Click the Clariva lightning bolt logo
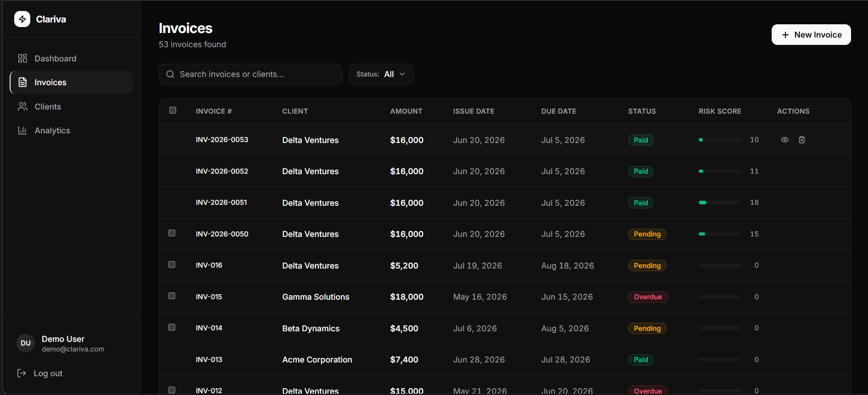The height and width of the screenshot is (395, 868). pyautogui.click(x=22, y=19)
